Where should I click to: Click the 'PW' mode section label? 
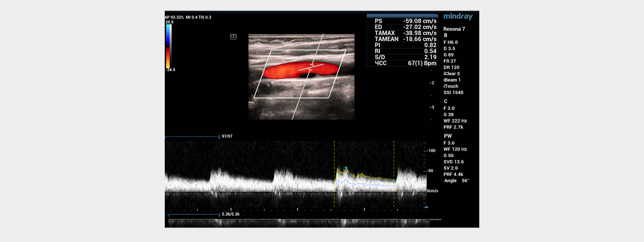(x=448, y=136)
